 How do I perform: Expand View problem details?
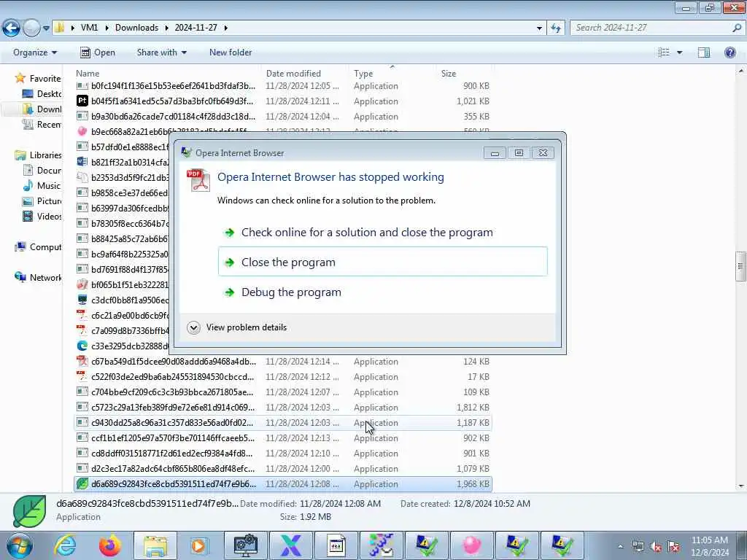pos(237,327)
